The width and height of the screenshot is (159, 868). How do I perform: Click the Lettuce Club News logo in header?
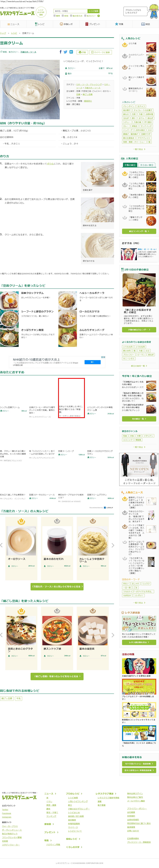[17, 13]
